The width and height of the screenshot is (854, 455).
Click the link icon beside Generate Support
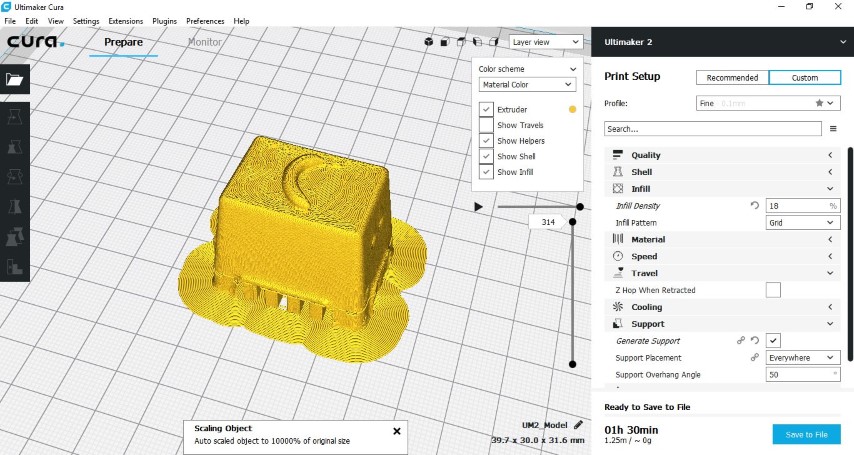pos(741,341)
